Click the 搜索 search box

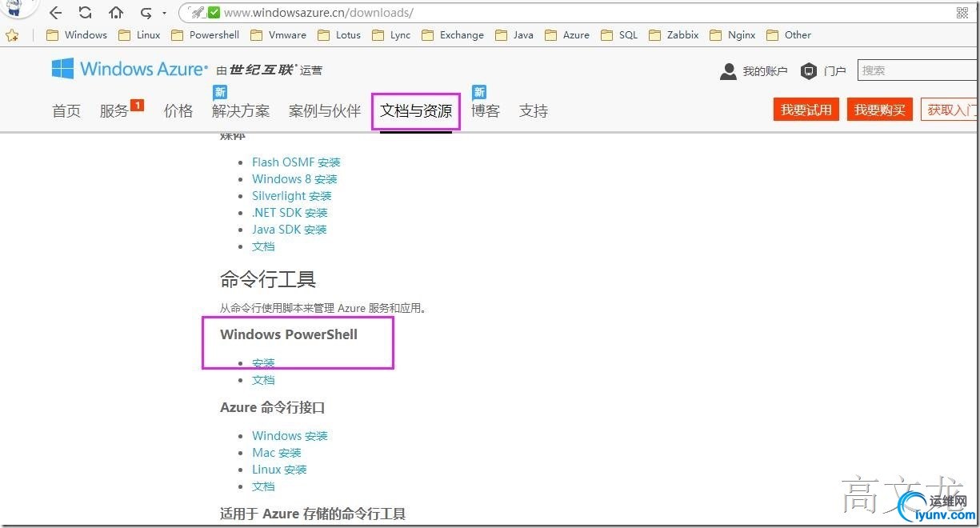coord(918,70)
